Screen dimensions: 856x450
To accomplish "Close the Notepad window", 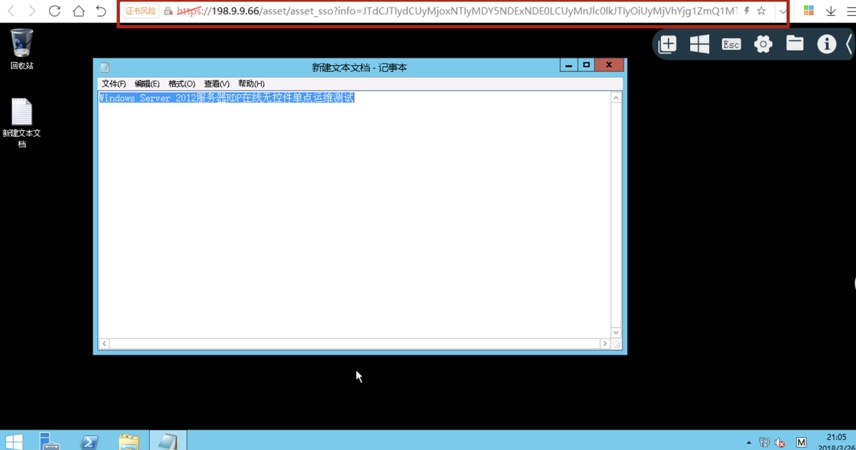I will click(x=609, y=65).
